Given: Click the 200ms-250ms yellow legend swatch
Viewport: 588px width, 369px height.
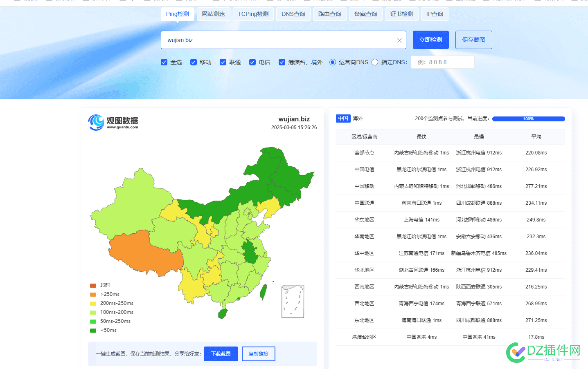Looking at the screenshot, I should (93, 303).
